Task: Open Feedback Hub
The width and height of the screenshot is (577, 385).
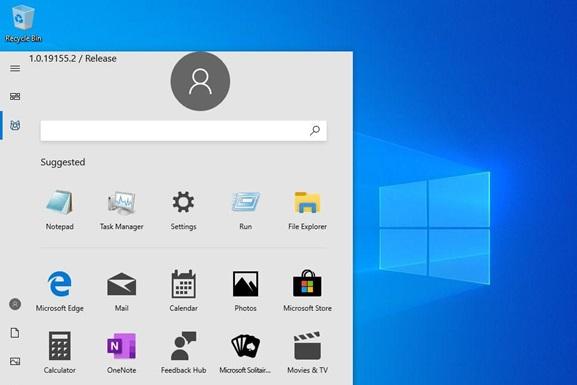Action: [183, 353]
